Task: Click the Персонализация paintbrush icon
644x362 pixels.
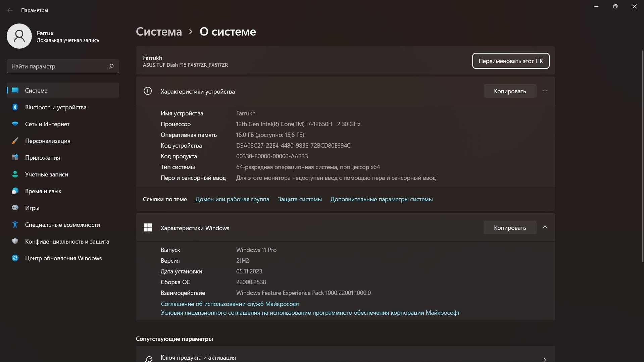Action: (15, 141)
